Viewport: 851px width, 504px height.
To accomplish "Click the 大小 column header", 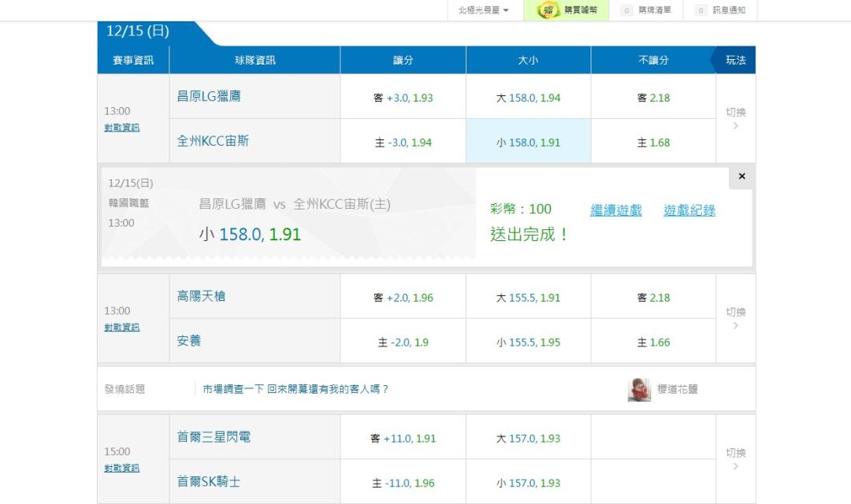I will pyautogui.click(x=528, y=60).
